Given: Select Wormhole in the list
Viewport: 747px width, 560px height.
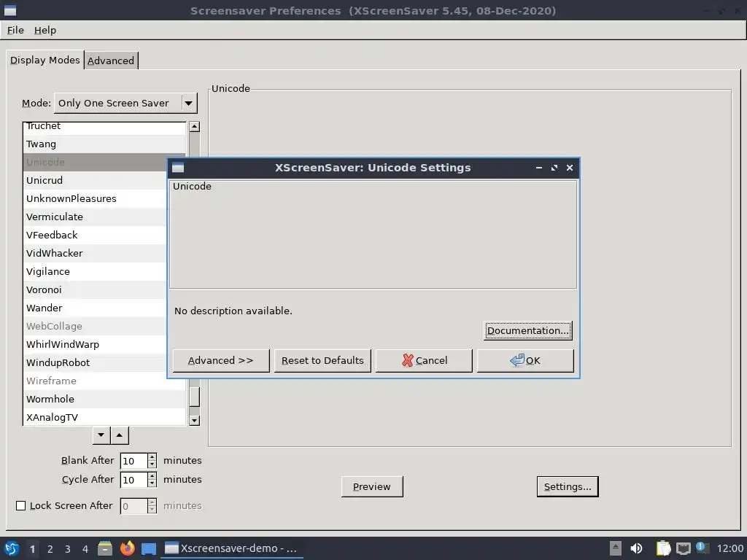Looking at the screenshot, I should pyautogui.click(x=104, y=399).
